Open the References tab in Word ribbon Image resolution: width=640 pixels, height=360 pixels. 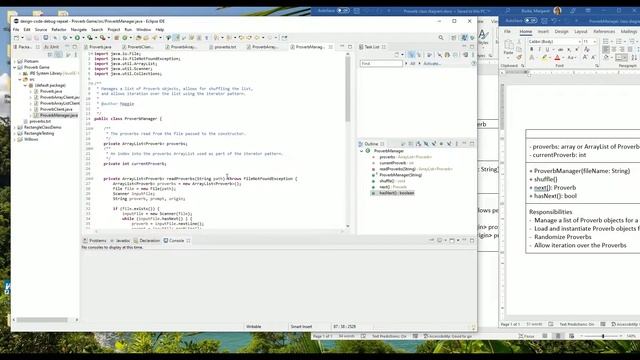pos(604,31)
